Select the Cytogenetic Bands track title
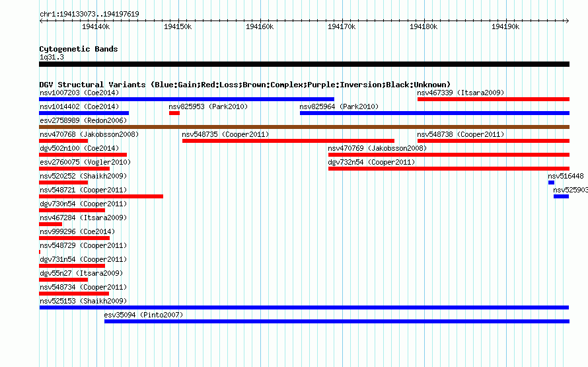The width and height of the screenshot is (588, 367). 79,49
